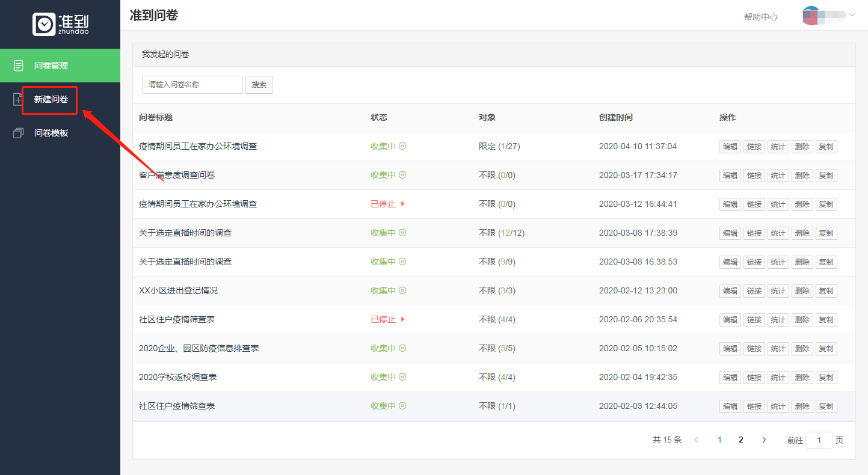Pause collecting for 2020学校返校调查表
This screenshot has width=868, height=475.
[402, 377]
